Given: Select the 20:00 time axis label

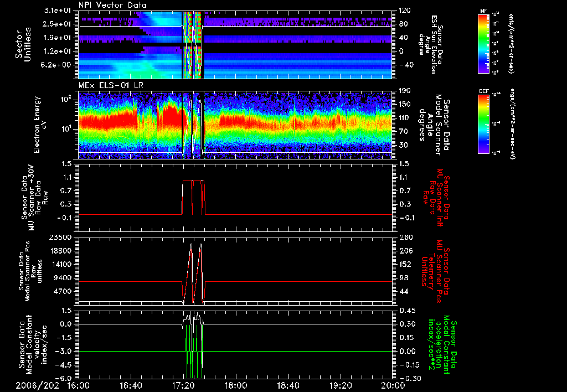Looking at the screenshot, I should click(x=392, y=385).
